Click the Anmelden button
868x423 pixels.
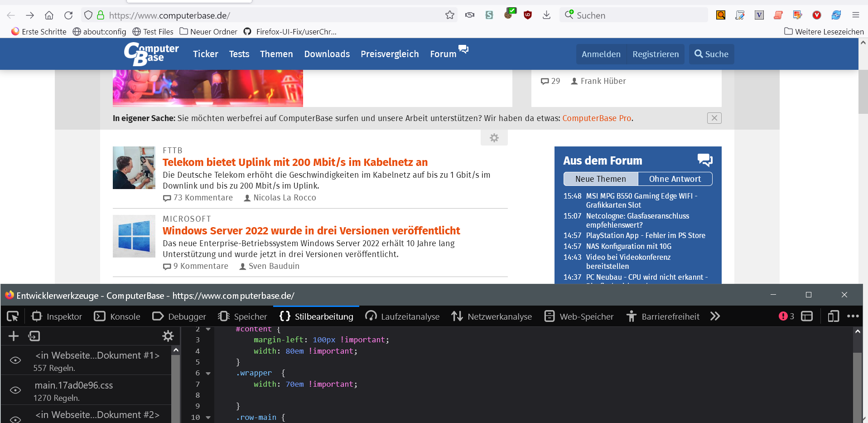[601, 54]
